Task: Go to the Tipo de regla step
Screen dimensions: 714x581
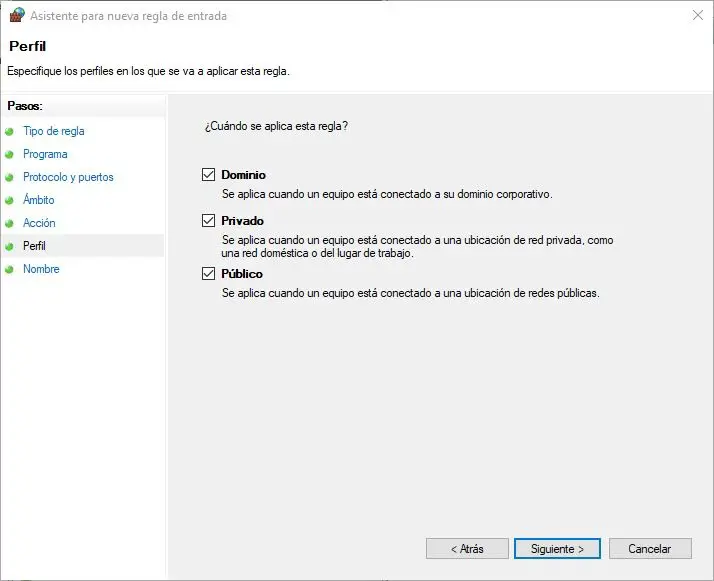Action: click(54, 131)
